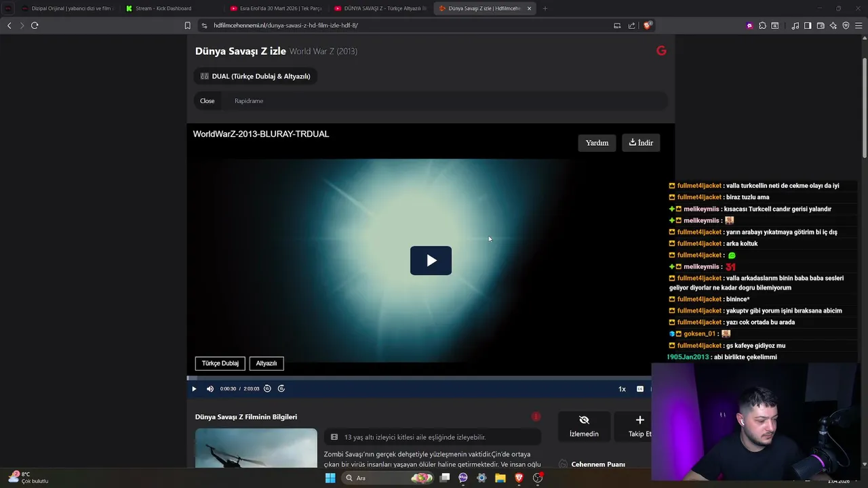Open the browser hamburger menu

pyautogui.click(x=859, y=26)
